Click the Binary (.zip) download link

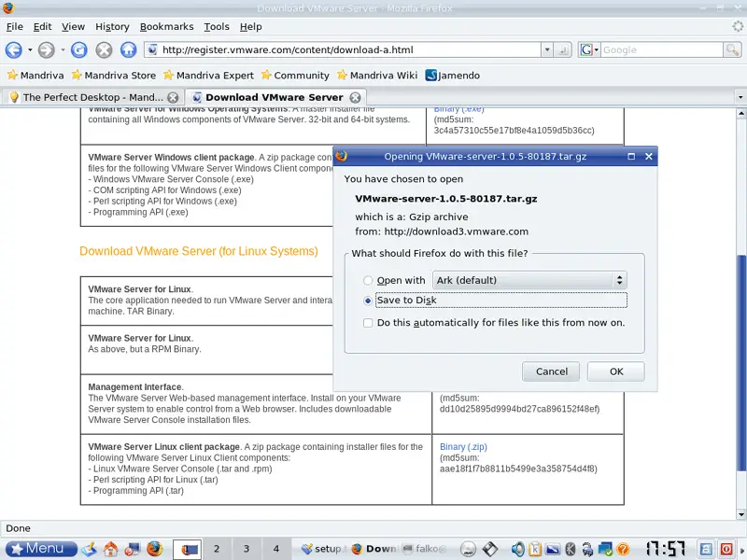[463, 447]
